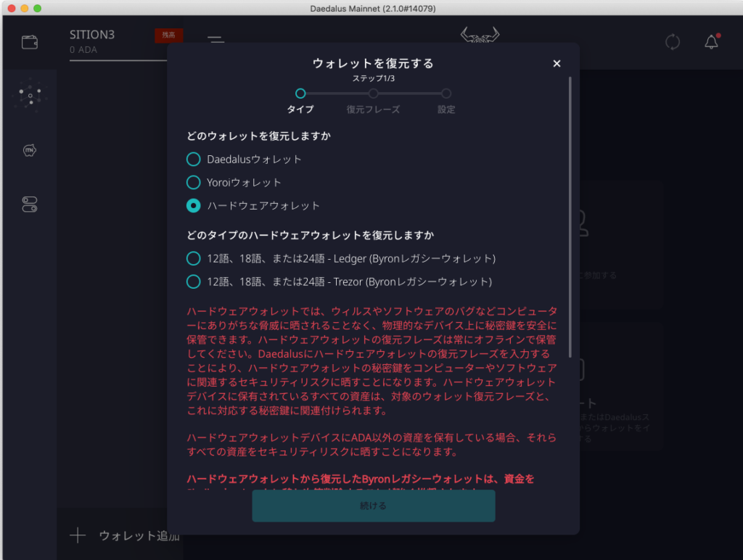Image resolution: width=743 pixels, height=560 pixels.
Task: Open the settings toggles icon in sidebar
Action: tap(30, 205)
